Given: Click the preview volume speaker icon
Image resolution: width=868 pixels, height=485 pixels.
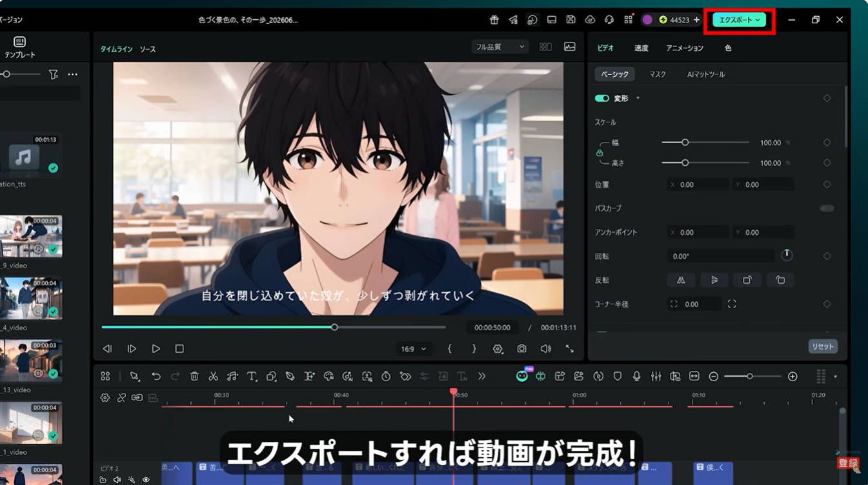Looking at the screenshot, I should point(546,349).
